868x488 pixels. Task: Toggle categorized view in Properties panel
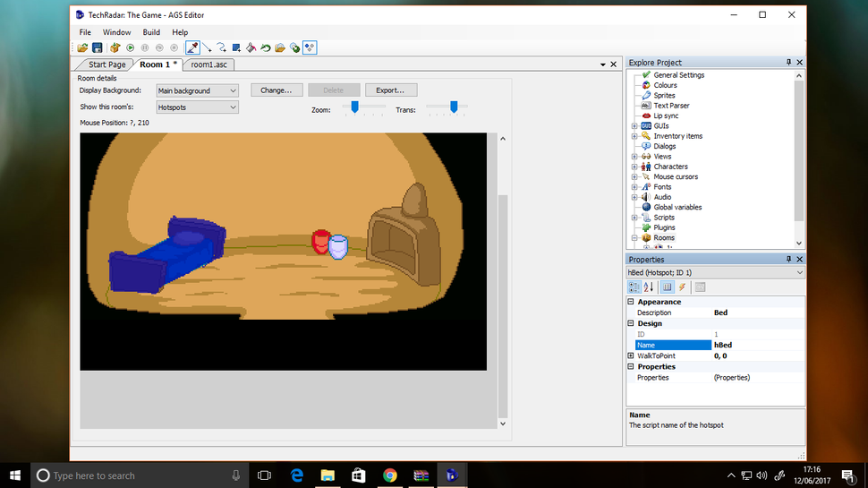pos(634,287)
